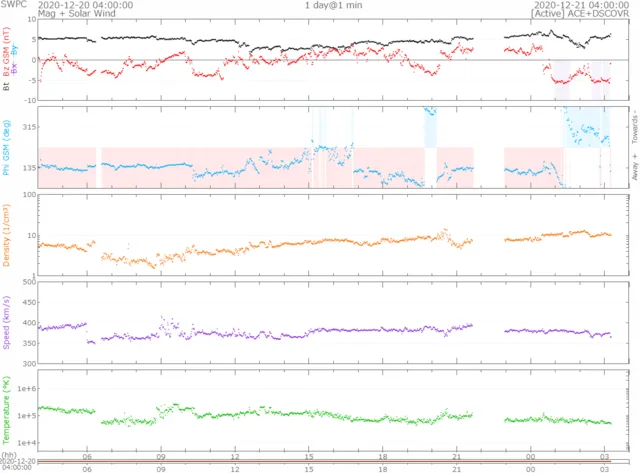This screenshot has width=640, height=473.
Task: Click the Away + sector label
Action: tap(635, 167)
